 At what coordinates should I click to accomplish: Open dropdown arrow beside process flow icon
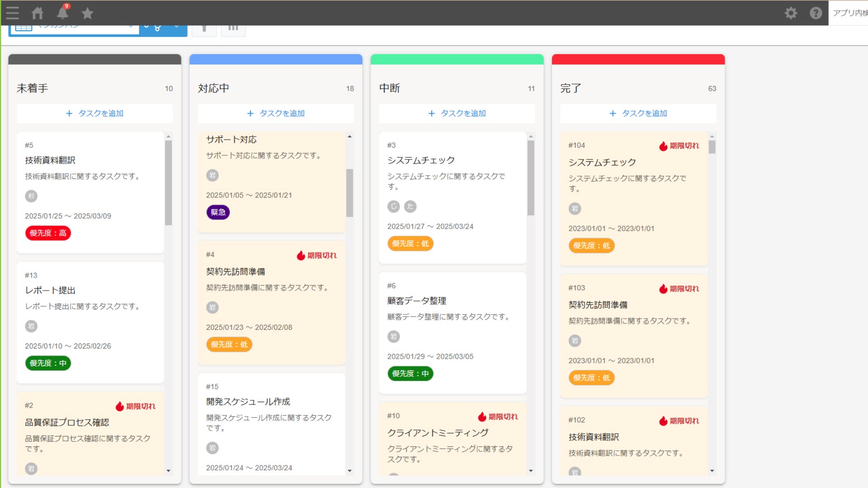point(177,28)
